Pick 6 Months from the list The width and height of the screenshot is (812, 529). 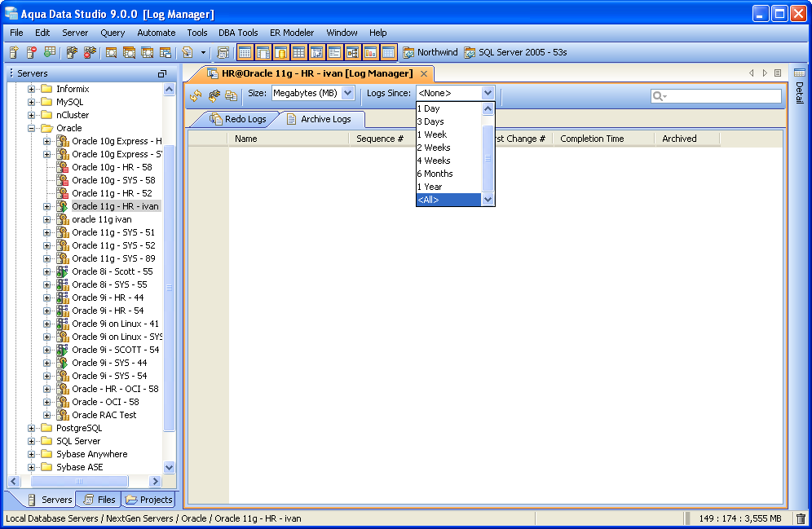pos(449,174)
